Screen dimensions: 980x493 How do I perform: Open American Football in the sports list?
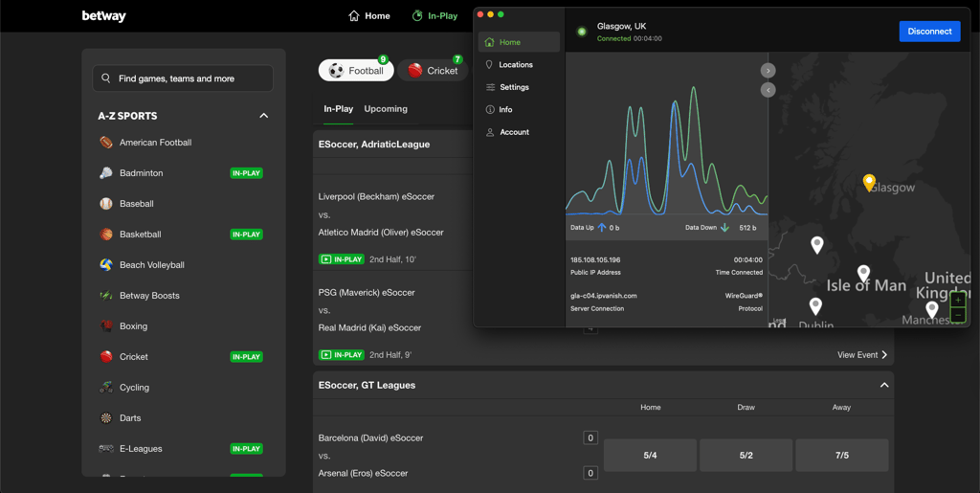(156, 143)
